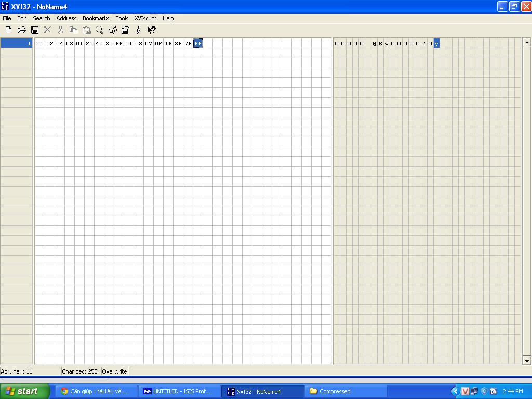Screen dimensions: 532x399
Task: Open the Tools menu
Action: (x=122, y=18)
